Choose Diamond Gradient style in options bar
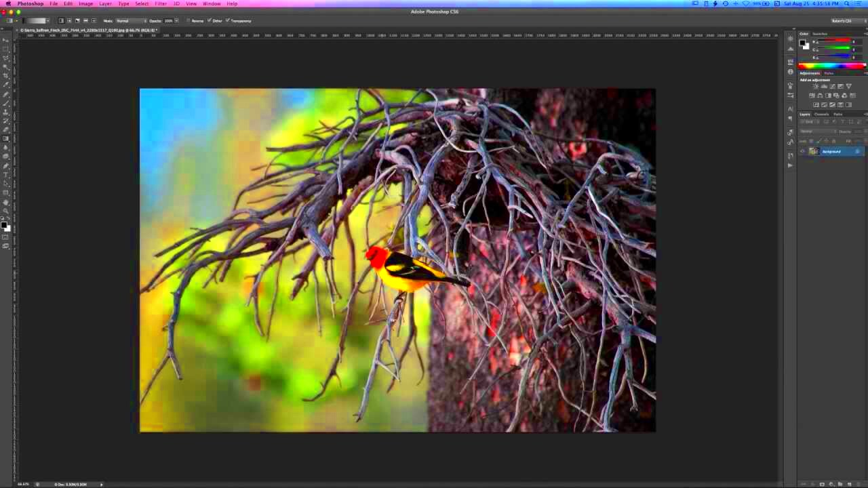The image size is (868, 488). click(94, 20)
